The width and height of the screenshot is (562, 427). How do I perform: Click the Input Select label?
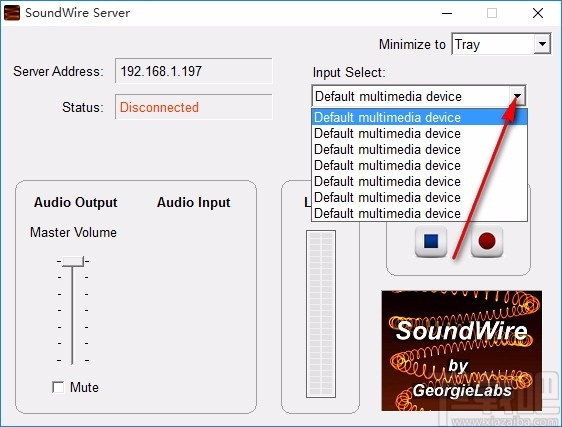point(349,72)
